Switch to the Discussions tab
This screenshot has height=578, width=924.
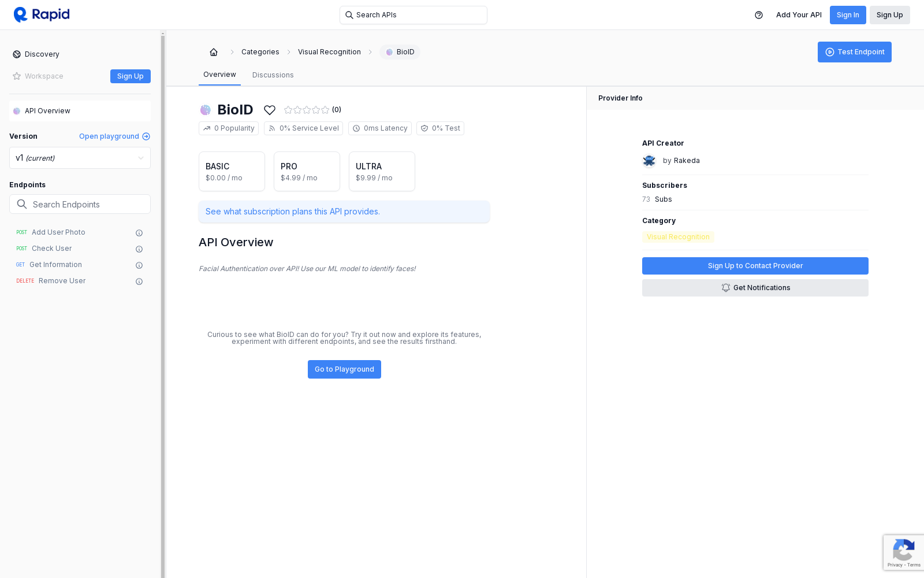tap(273, 75)
